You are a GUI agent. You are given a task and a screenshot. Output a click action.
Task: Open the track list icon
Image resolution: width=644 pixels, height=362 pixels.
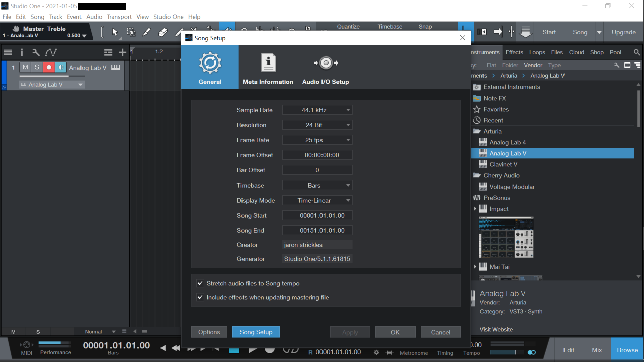(8, 52)
